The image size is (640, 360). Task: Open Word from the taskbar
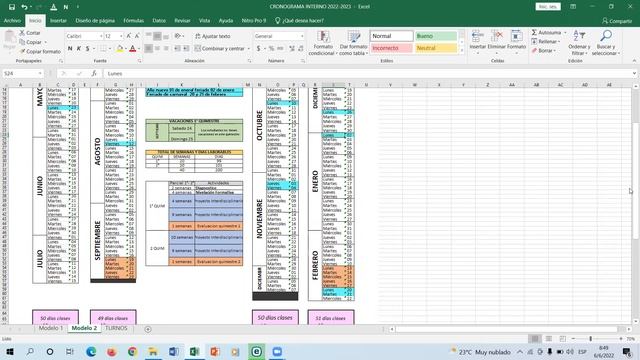tap(173, 351)
